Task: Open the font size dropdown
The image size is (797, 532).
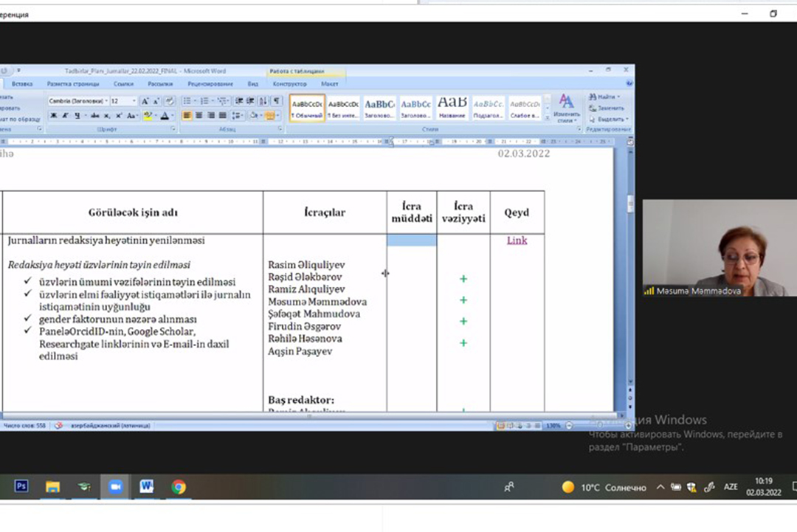Action: (134, 101)
